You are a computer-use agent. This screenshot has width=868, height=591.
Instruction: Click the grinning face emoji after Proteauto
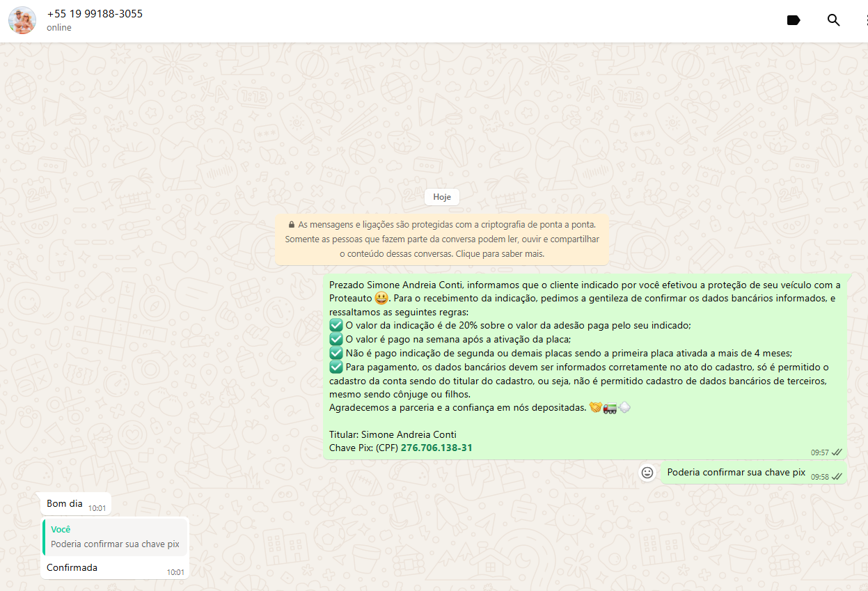coord(381,299)
